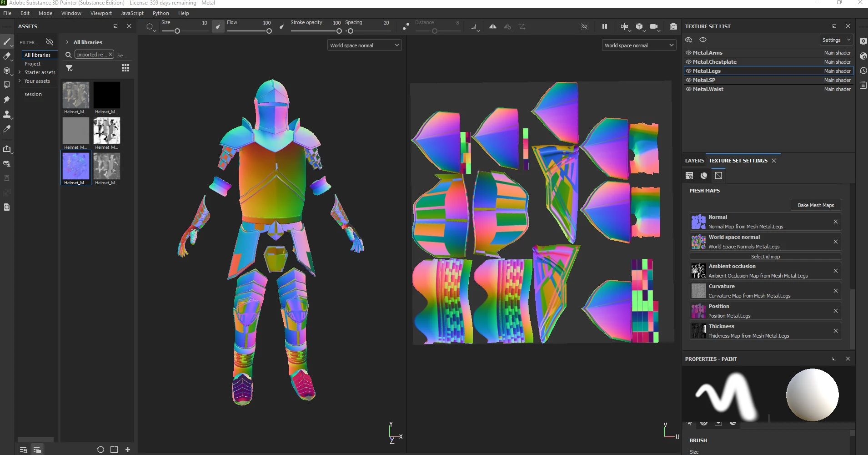Open World space normal dropdown in 3D view
The width and height of the screenshot is (868, 455).
coord(364,45)
